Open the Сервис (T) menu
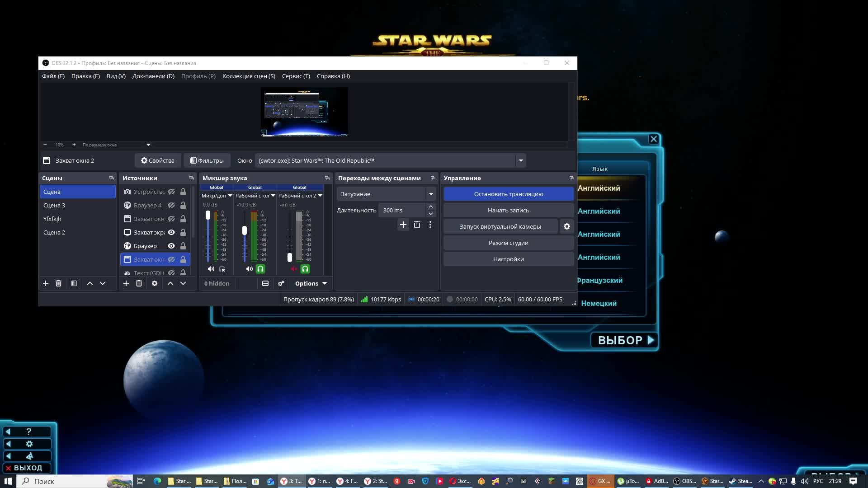The image size is (868, 488). tap(296, 76)
